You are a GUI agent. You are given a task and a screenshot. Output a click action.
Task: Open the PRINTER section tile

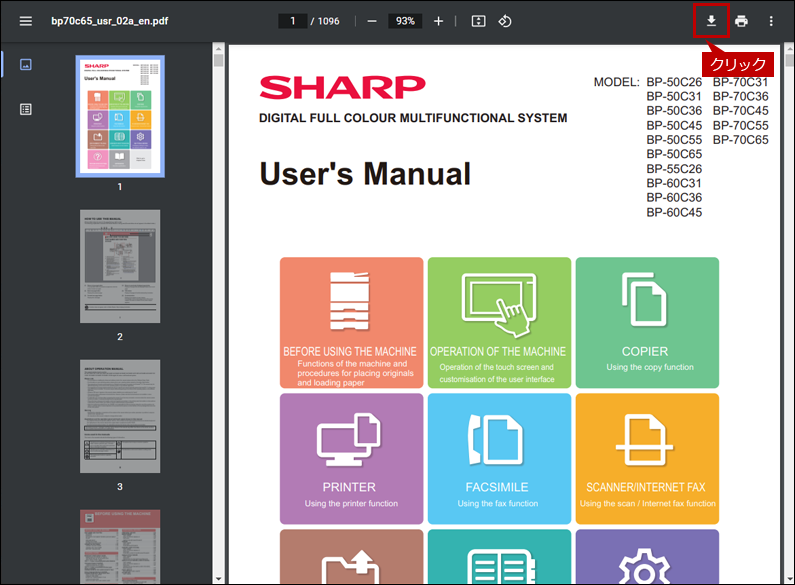tap(351, 459)
